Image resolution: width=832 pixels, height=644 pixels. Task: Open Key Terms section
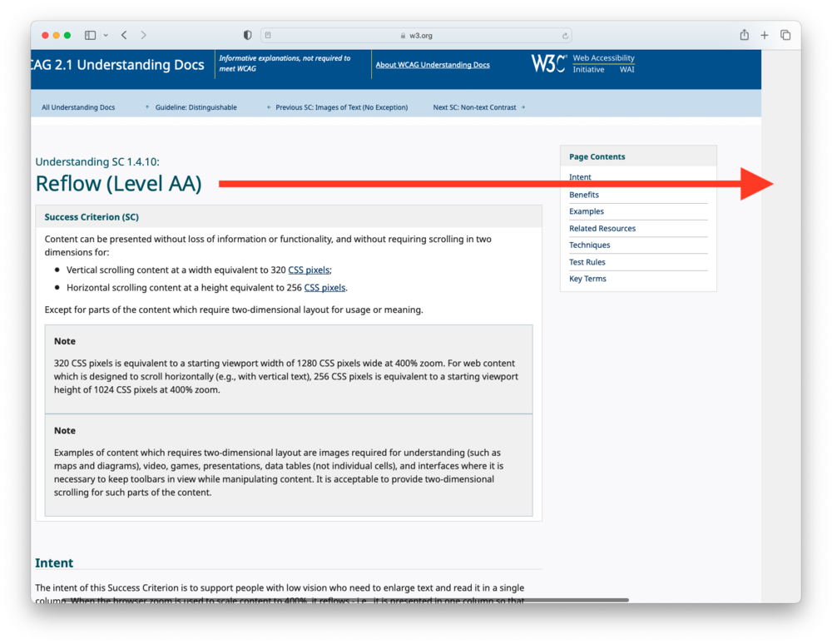pos(587,278)
